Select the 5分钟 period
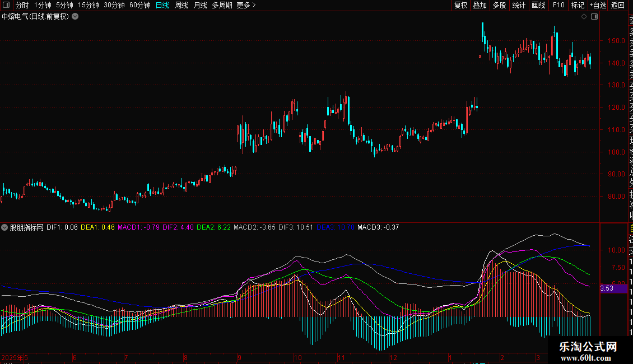633x364 pixels. click(64, 5)
